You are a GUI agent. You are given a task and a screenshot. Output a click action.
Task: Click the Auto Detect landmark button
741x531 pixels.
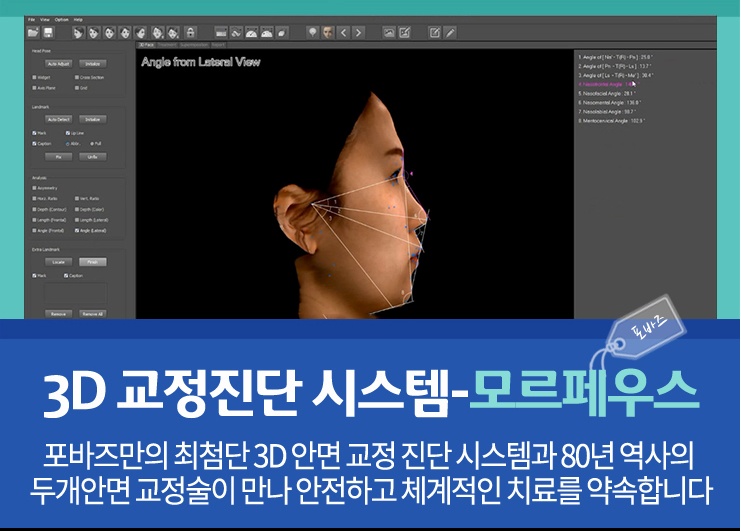pos(59,120)
